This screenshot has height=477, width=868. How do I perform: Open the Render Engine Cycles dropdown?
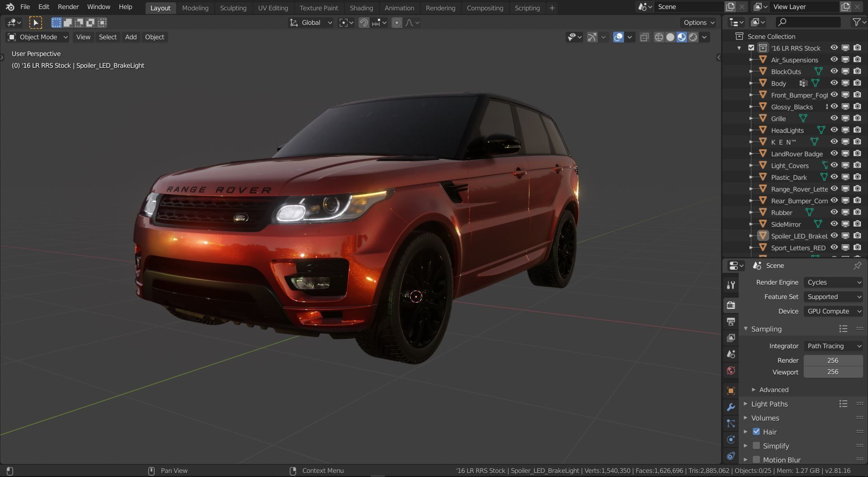point(833,282)
